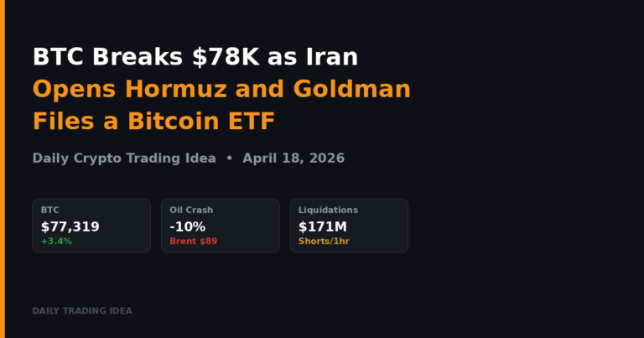Click the green +3.4% change indicator
The image size is (644, 338).
click(56, 242)
